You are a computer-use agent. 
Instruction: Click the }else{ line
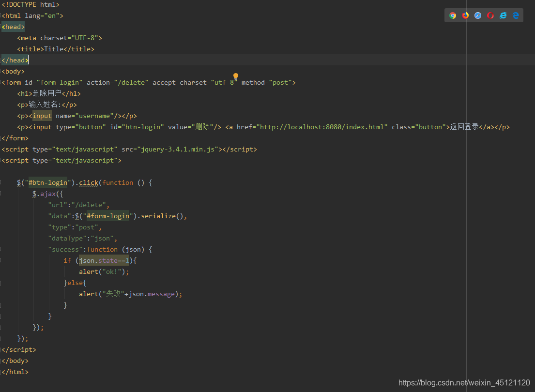pyautogui.click(x=75, y=283)
